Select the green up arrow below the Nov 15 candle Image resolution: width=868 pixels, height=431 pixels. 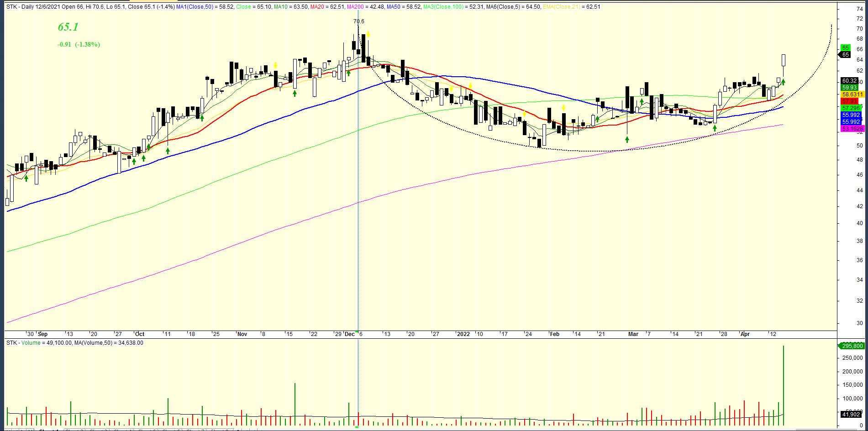[x=295, y=93]
